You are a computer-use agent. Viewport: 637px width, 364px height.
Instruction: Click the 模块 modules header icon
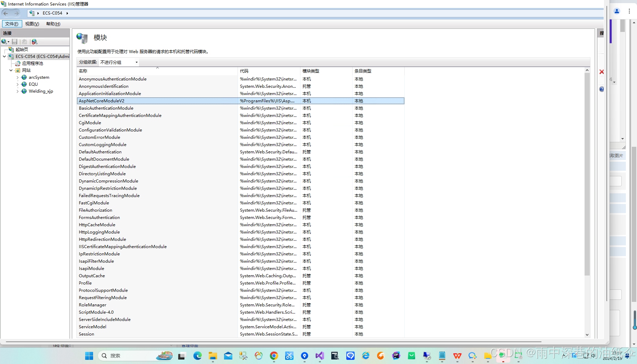(x=82, y=38)
